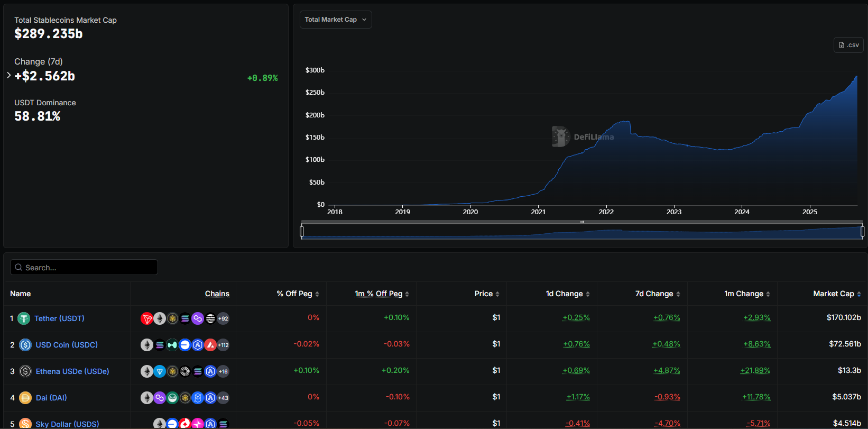Click left handle of chart range slider

(x=302, y=231)
